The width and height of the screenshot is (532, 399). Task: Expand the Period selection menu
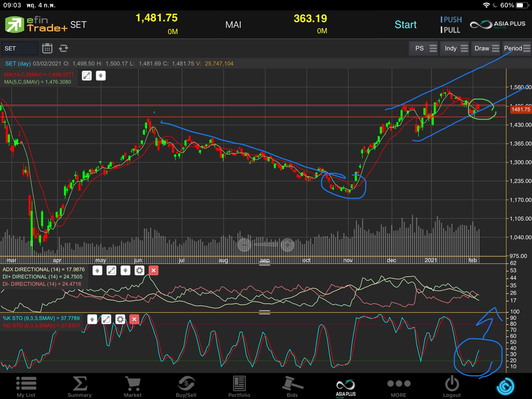[516, 48]
